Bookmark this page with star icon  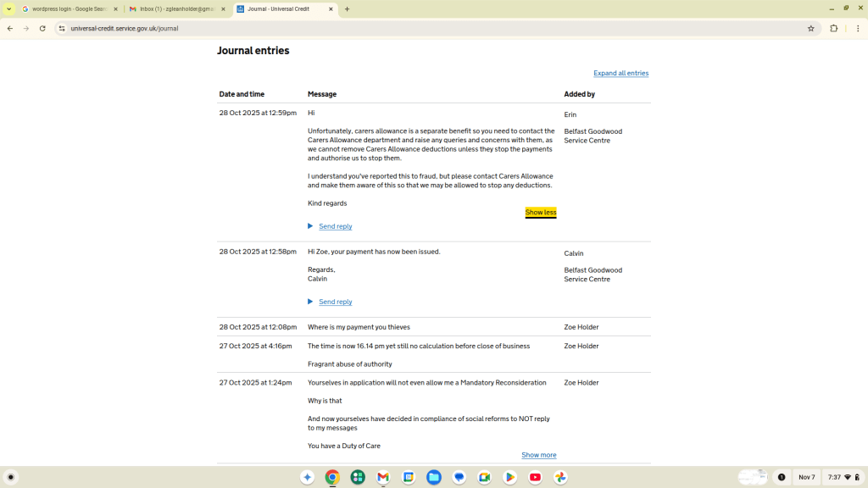(x=810, y=28)
